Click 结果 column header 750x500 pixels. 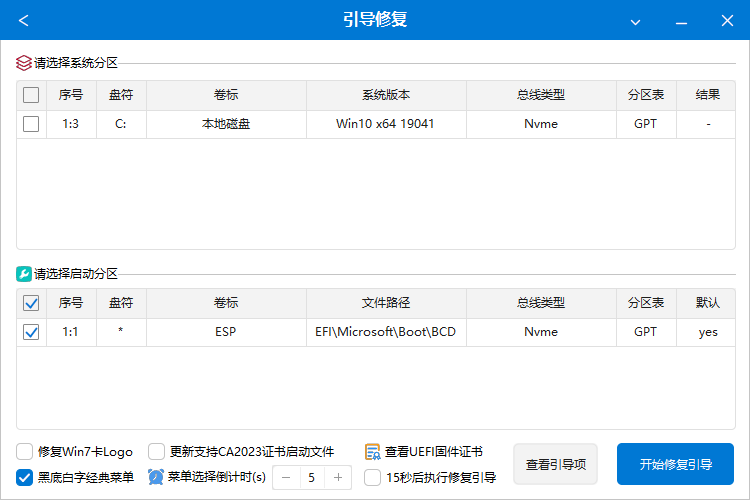pyautogui.click(x=706, y=95)
